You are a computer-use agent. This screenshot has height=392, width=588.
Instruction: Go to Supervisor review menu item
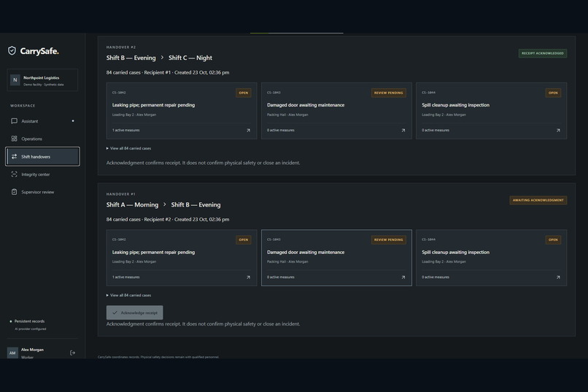42,192
